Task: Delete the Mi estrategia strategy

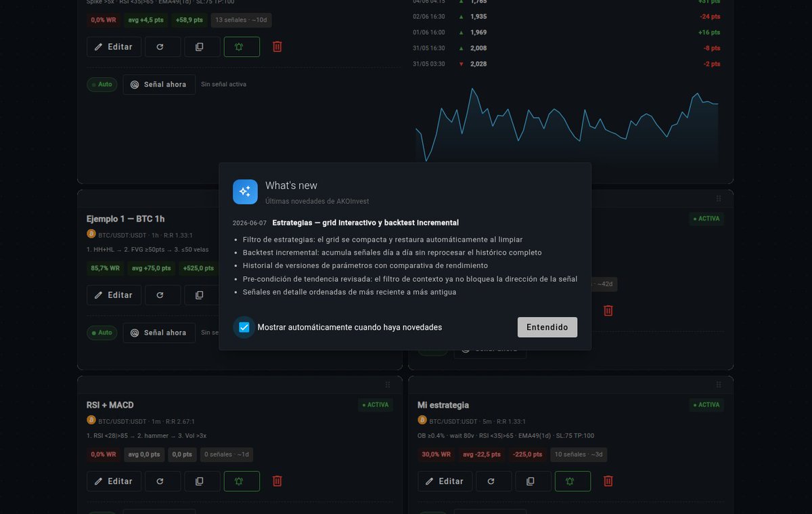Action: (608, 481)
